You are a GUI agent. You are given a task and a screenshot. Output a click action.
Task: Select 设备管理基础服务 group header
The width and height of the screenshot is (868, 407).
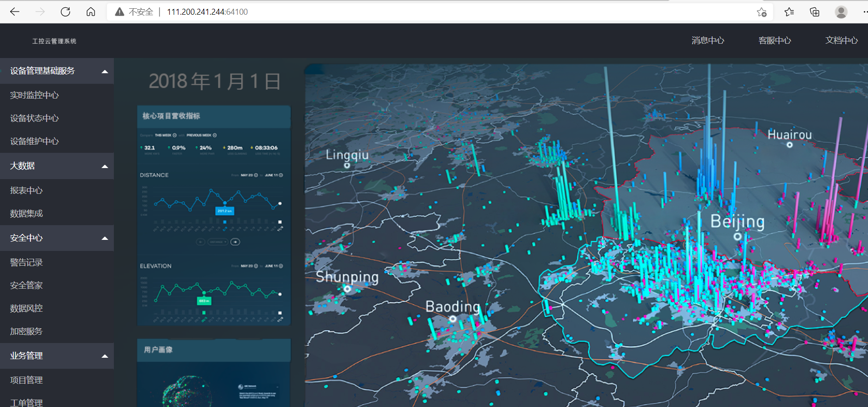pyautogui.click(x=57, y=71)
